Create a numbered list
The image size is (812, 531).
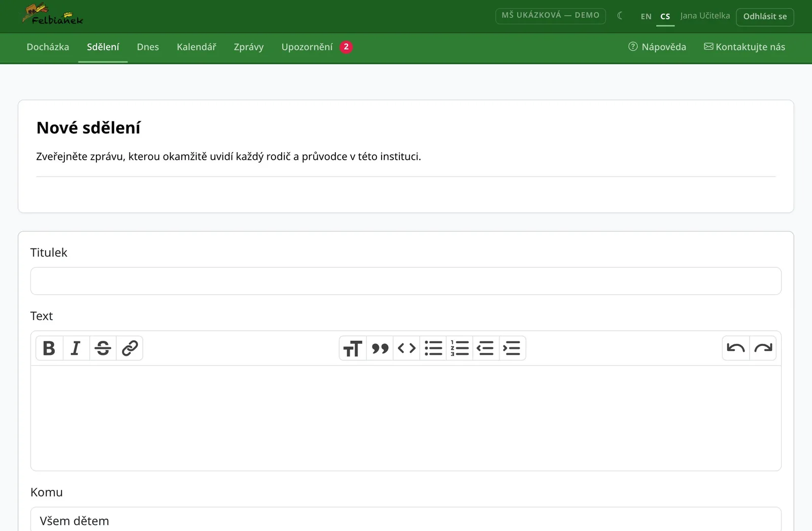[x=460, y=348]
